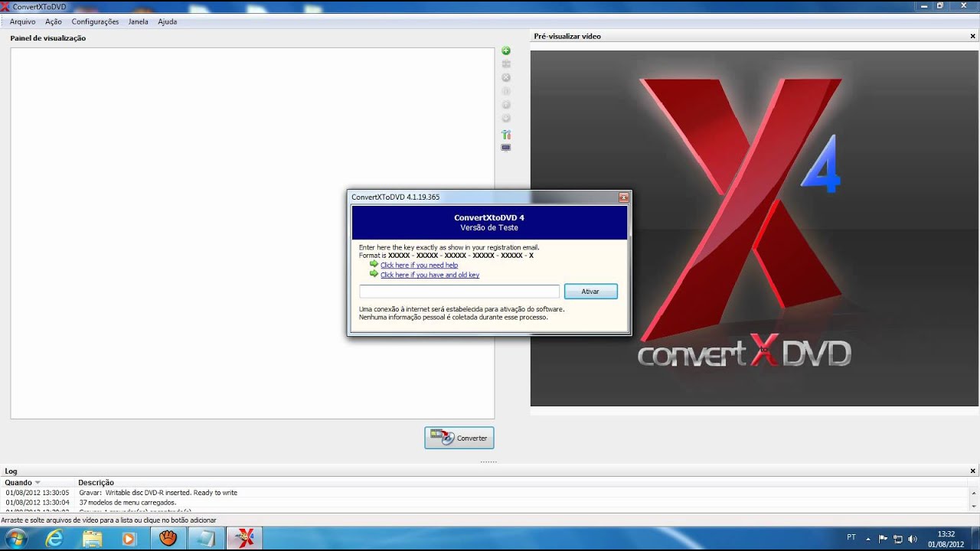
Task: Click the Descrição column header
Action: 96,483
